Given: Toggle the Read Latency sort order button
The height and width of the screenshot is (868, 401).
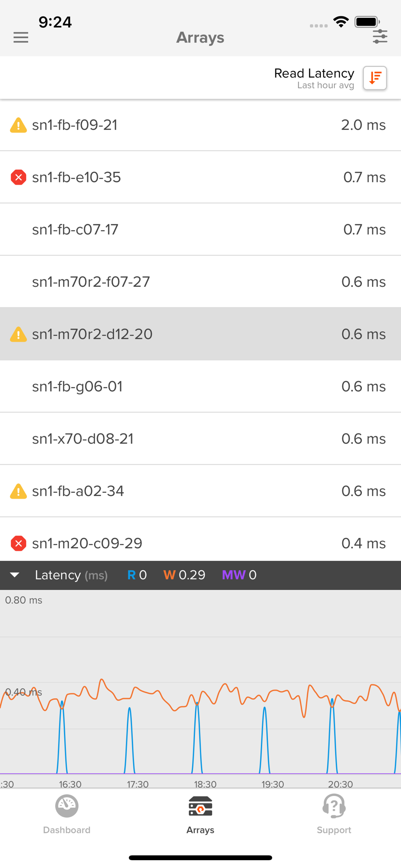Looking at the screenshot, I should coord(375,78).
